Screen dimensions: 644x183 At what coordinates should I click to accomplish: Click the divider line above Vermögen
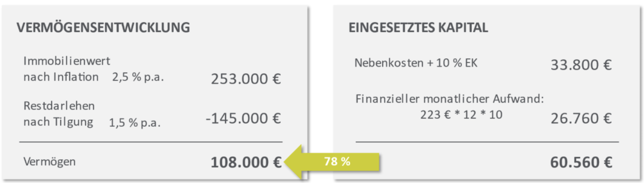tap(151, 142)
